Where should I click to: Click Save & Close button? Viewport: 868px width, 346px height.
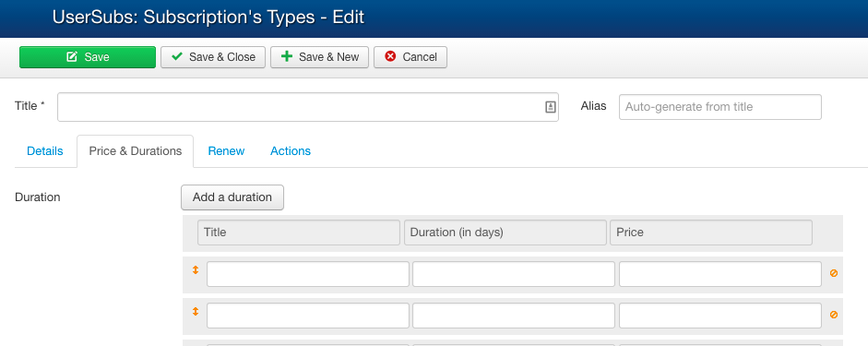[213, 57]
